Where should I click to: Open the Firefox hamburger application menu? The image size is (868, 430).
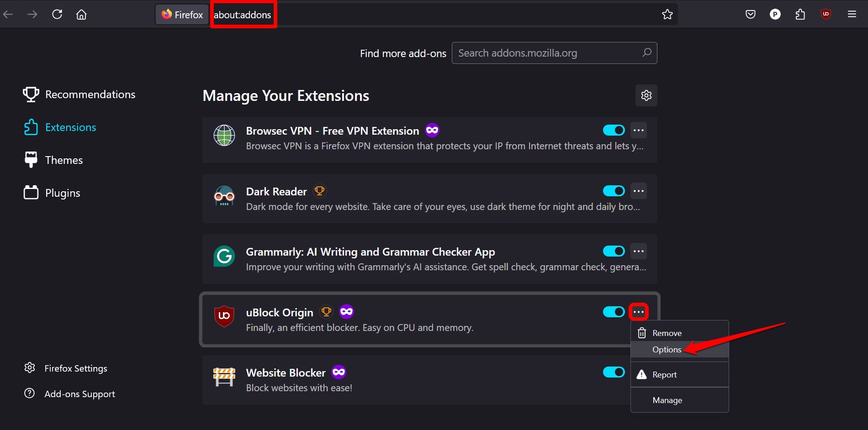[x=852, y=15]
